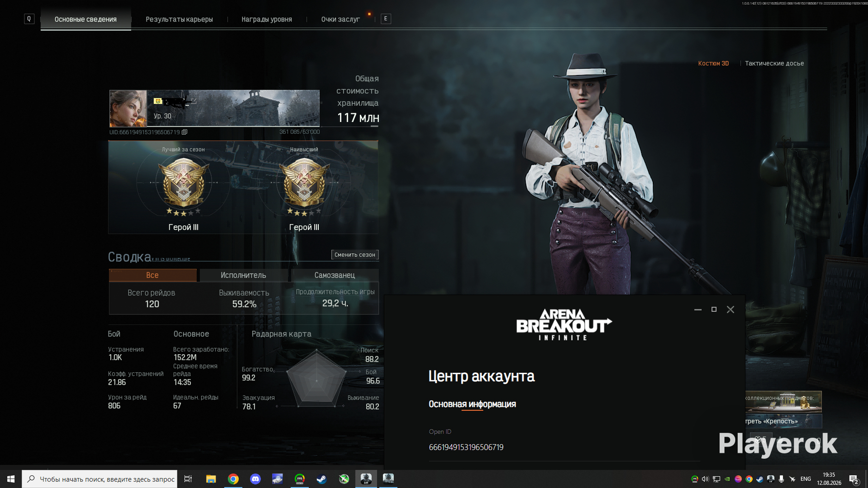Open the player avatar portrait
Viewport: 868px width, 488px height.
click(128, 108)
